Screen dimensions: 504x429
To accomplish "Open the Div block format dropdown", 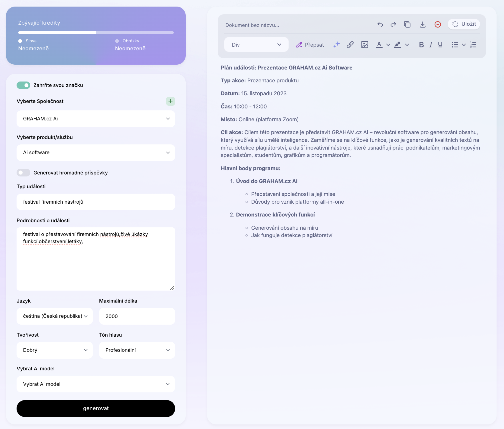I will (x=256, y=45).
